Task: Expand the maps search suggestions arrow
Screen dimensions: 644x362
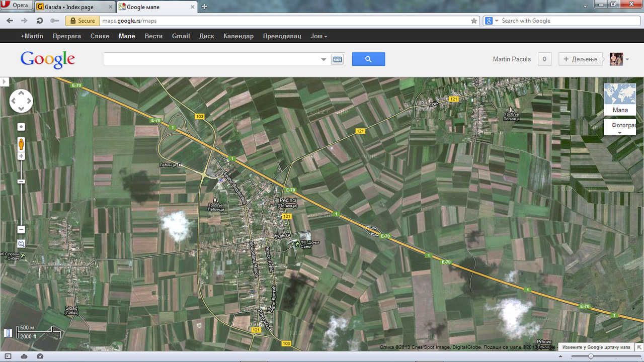Action: pyautogui.click(x=324, y=59)
